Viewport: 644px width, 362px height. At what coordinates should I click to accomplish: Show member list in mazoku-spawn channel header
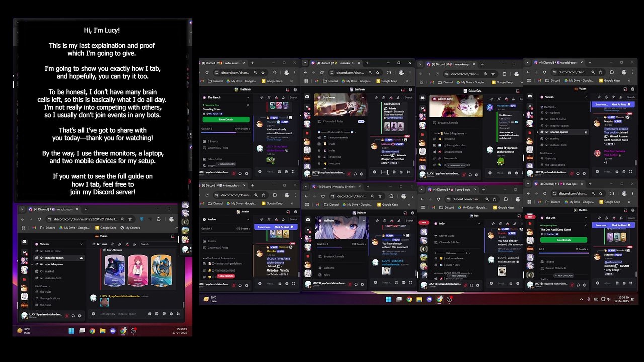[x=134, y=244]
